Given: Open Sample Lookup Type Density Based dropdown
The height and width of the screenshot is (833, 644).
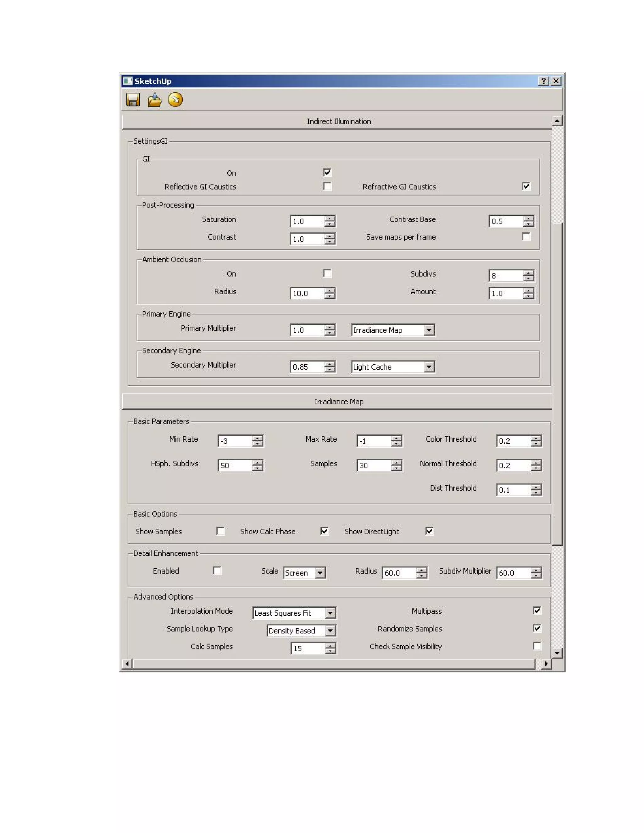Looking at the screenshot, I should pos(330,631).
